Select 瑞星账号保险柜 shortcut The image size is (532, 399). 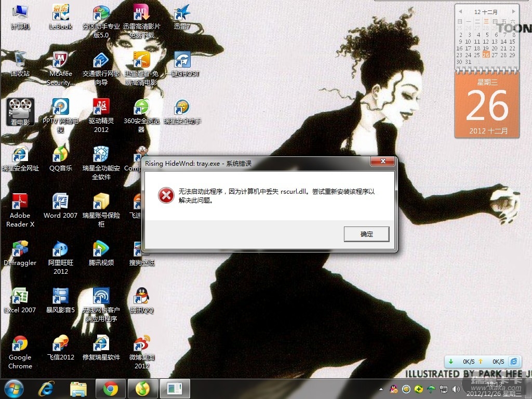tap(101, 210)
